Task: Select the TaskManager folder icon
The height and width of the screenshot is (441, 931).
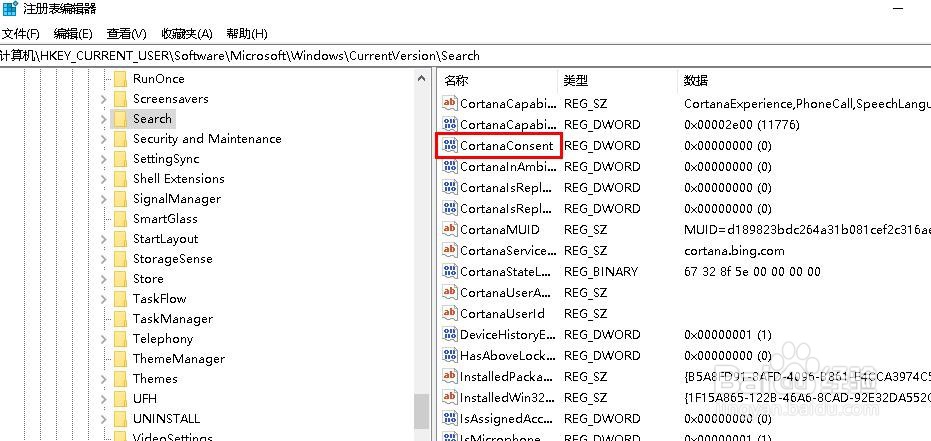Action: point(121,319)
